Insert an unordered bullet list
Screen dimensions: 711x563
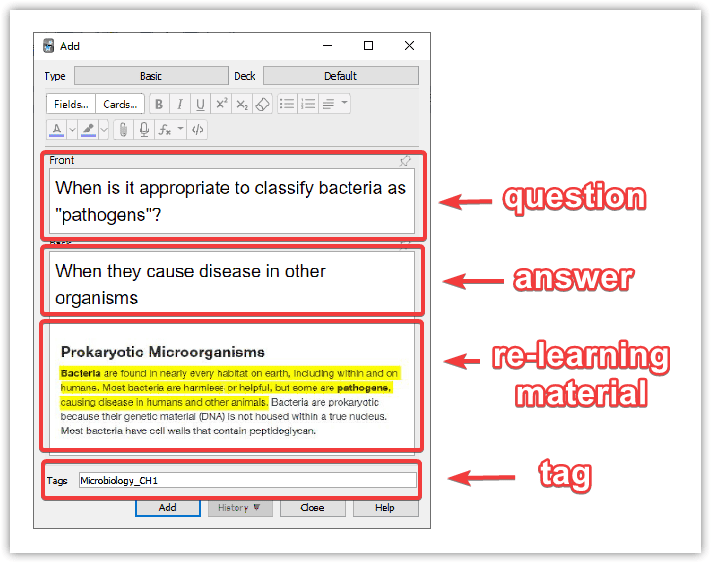tap(287, 104)
